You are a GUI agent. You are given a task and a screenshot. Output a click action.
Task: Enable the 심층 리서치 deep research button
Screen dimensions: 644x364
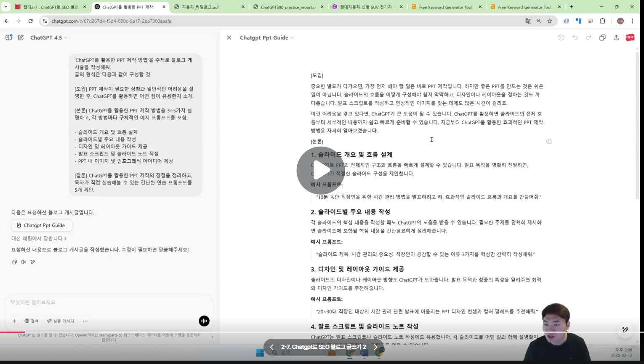tap(61, 321)
